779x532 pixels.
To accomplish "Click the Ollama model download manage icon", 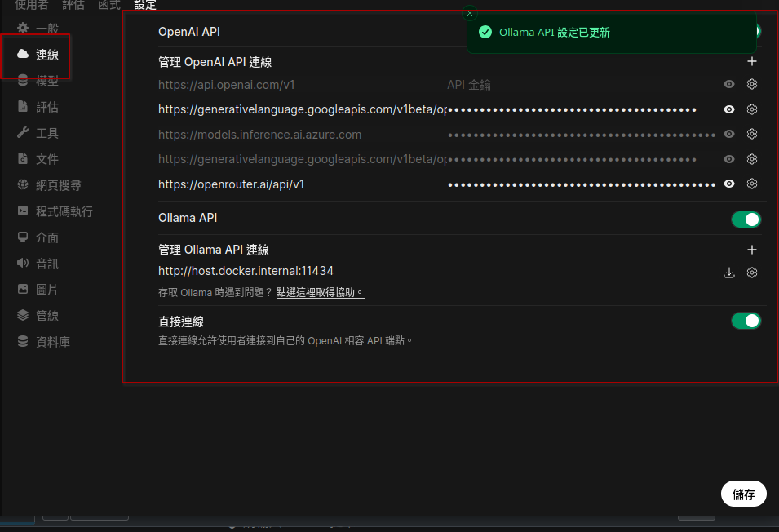I will pos(728,273).
